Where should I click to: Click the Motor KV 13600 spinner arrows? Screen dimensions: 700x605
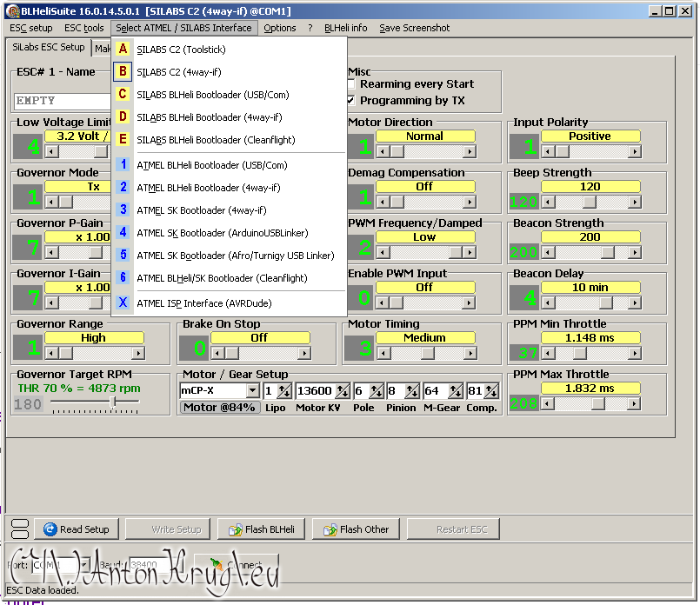[x=343, y=391]
